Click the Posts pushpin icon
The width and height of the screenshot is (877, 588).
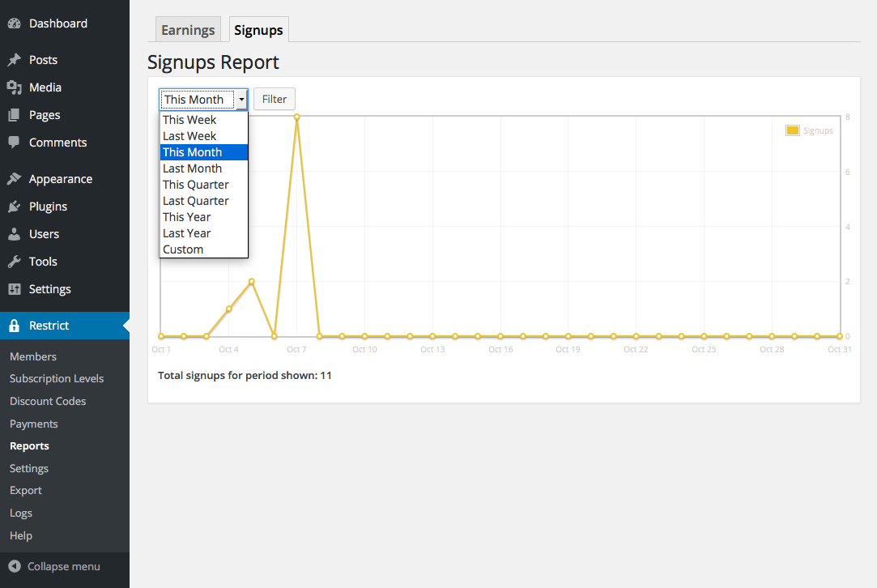point(14,60)
